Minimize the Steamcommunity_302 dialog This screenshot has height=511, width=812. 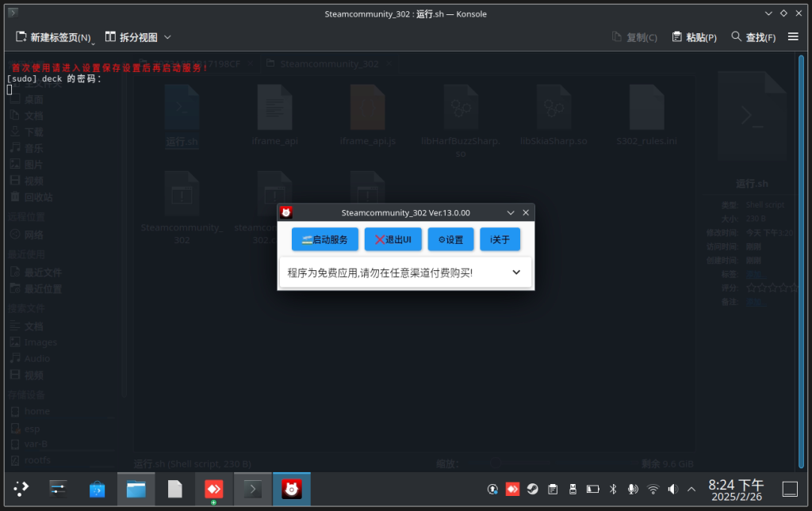511,212
